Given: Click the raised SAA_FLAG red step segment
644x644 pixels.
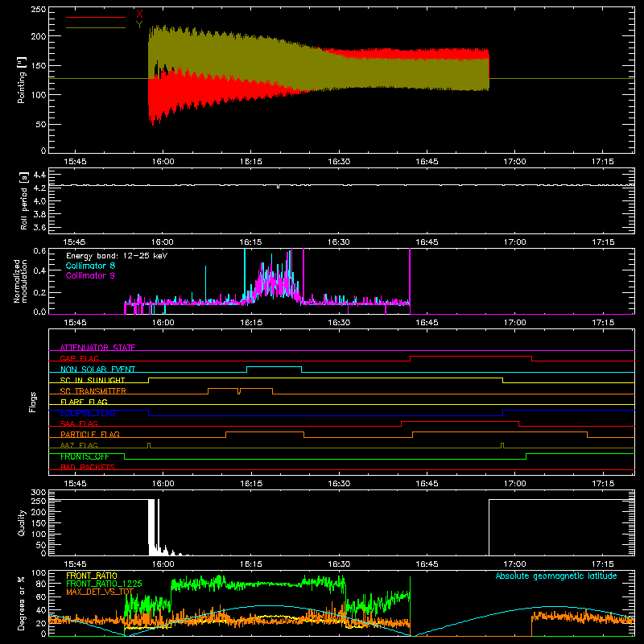Looking at the screenshot, I should (460, 421).
